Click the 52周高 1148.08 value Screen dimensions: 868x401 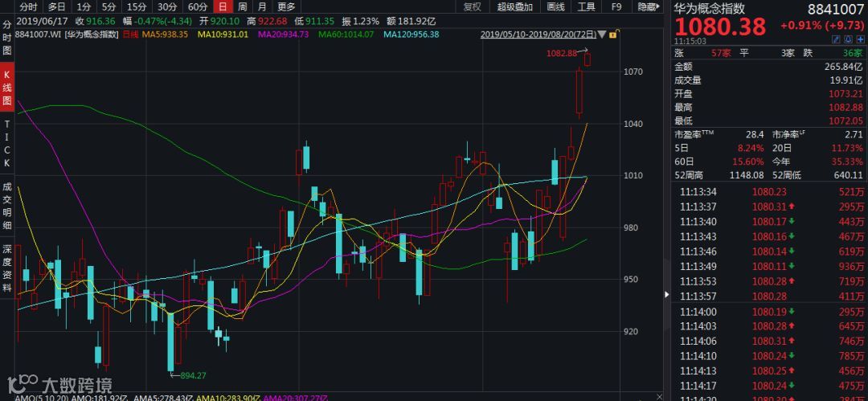pyautogui.click(x=745, y=175)
